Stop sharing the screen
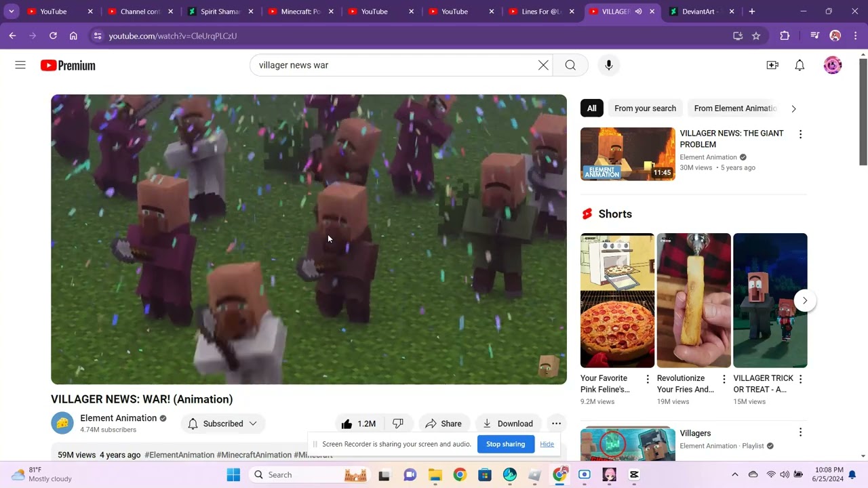 [x=505, y=444]
